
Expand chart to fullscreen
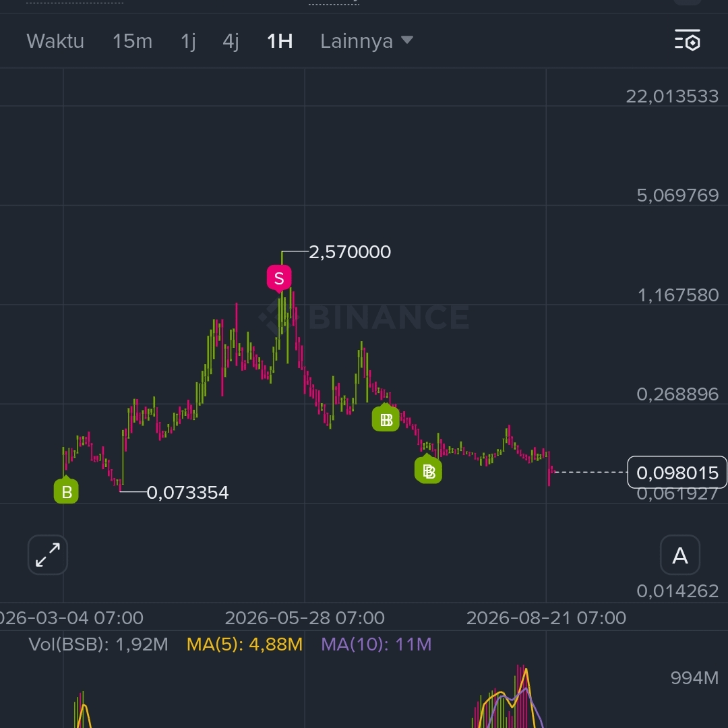click(48, 555)
